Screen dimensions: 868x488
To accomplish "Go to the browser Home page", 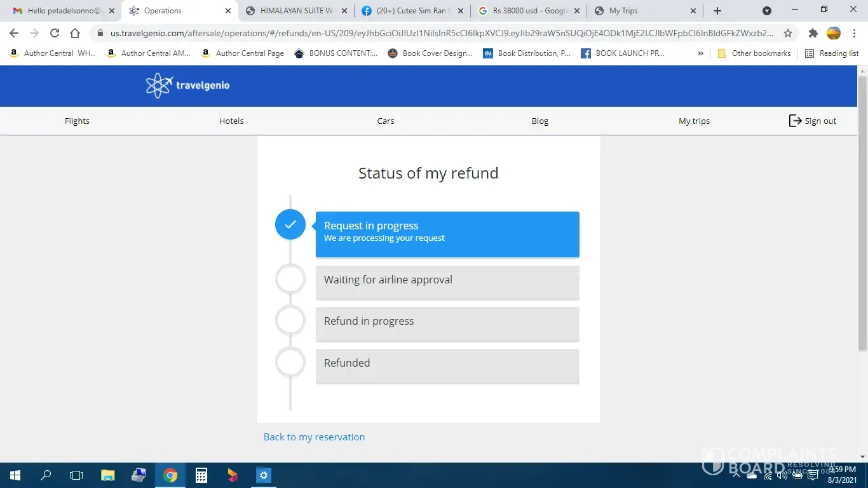I will [75, 33].
